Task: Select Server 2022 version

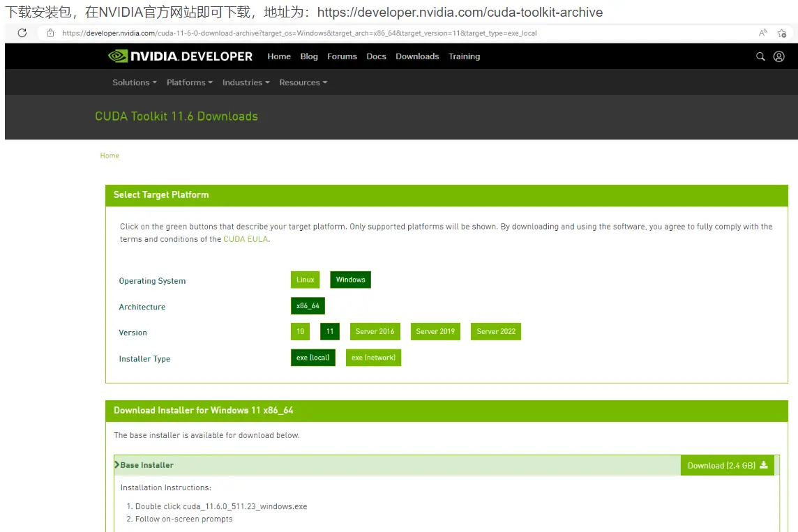Action: pyautogui.click(x=496, y=332)
